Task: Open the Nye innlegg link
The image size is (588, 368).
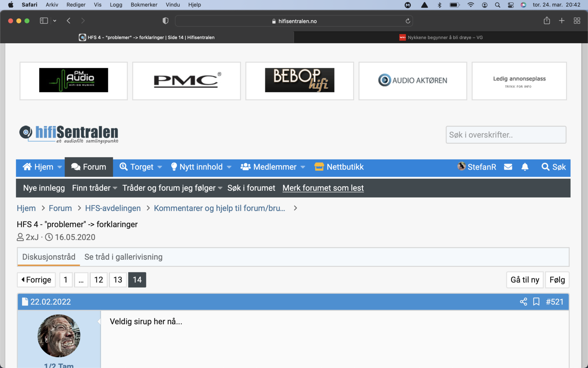Action: click(x=44, y=188)
